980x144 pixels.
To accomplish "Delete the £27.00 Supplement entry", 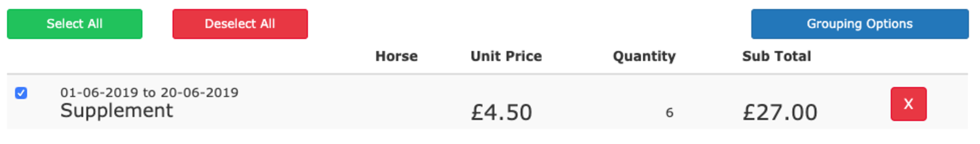I will click(x=908, y=104).
